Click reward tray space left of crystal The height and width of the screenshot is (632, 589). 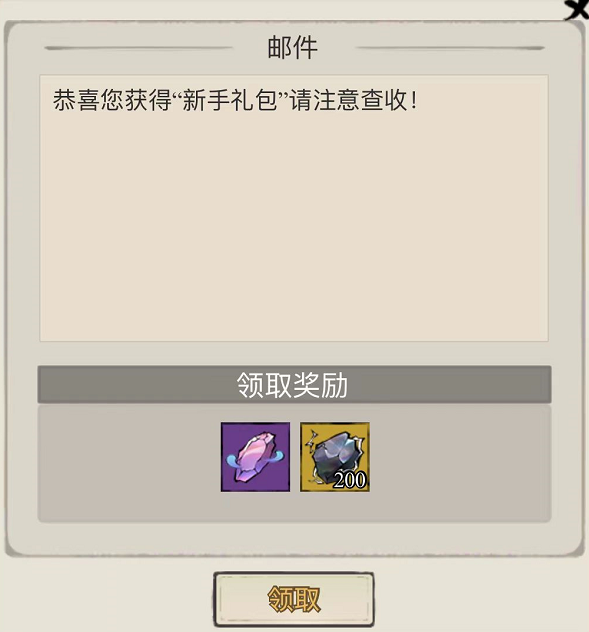tap(129, 464)
